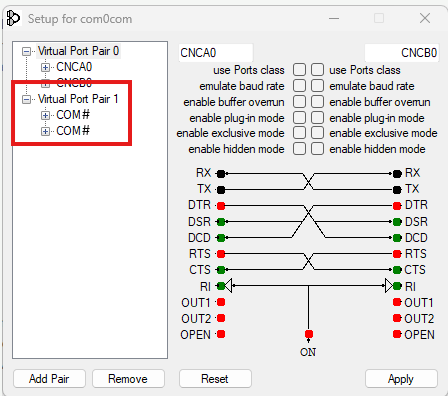Close the Setup for com0com window
Viewport: 448px width, 396px height.
(425, 18)
